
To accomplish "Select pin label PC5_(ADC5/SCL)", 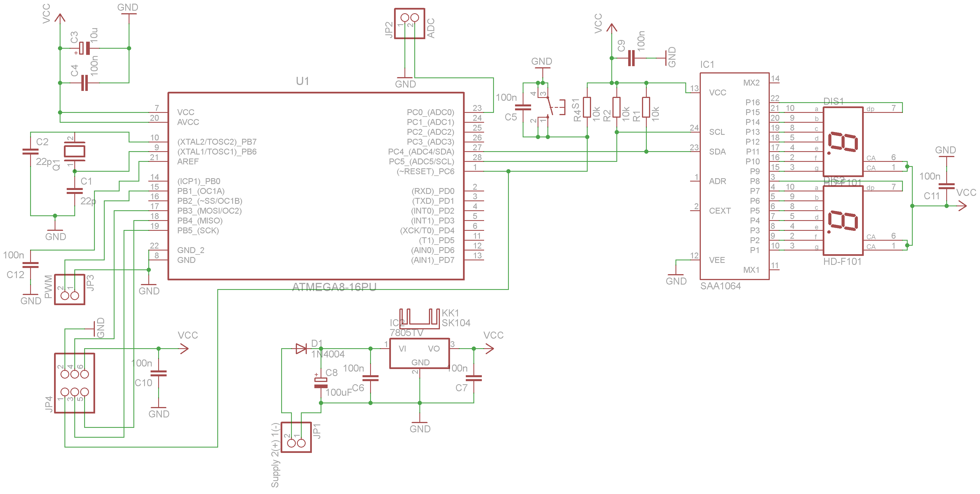I will [x=421, y=161].
